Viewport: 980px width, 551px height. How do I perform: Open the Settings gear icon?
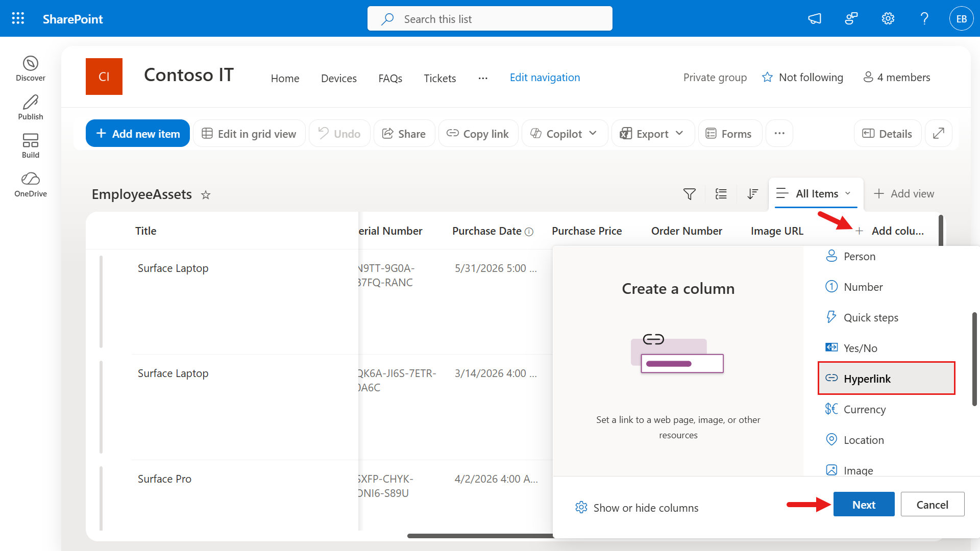tap(888, 19)
